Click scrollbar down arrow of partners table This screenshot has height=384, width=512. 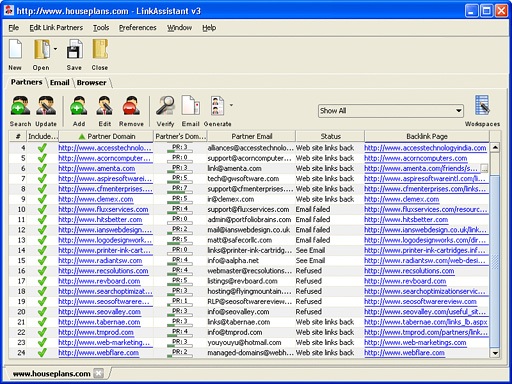pyautogui.click(x=495, y=353)
